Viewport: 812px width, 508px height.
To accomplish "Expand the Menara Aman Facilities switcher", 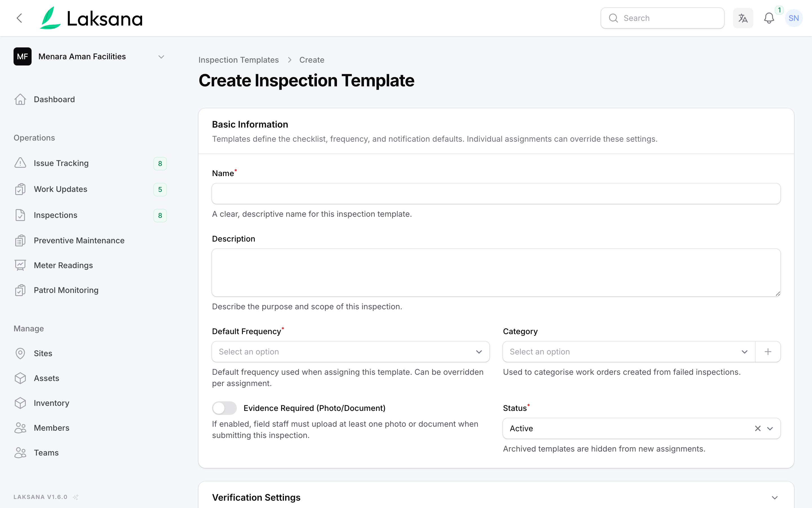I will (161, 57).
